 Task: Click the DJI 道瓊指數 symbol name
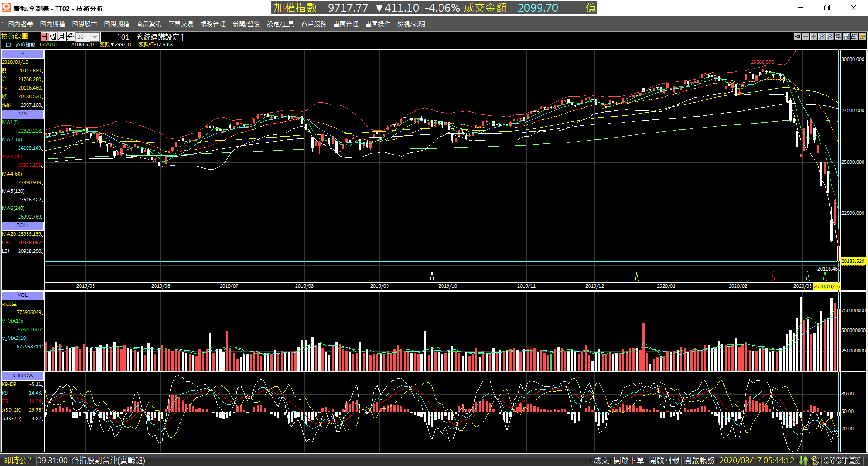tap(21, 45)
